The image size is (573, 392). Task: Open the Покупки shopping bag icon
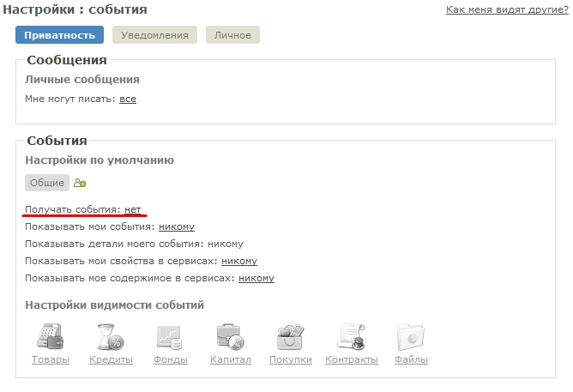pyautogui.click(x=291, y=337)
